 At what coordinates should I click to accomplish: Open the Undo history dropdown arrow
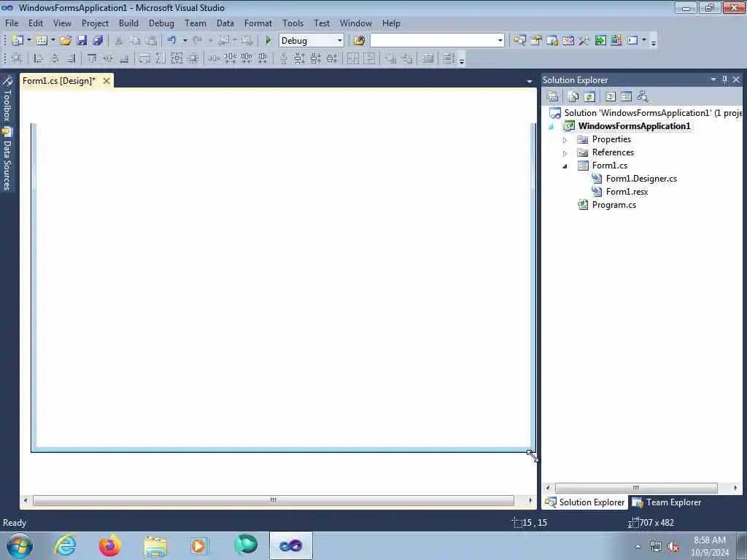tap(185, 41)
